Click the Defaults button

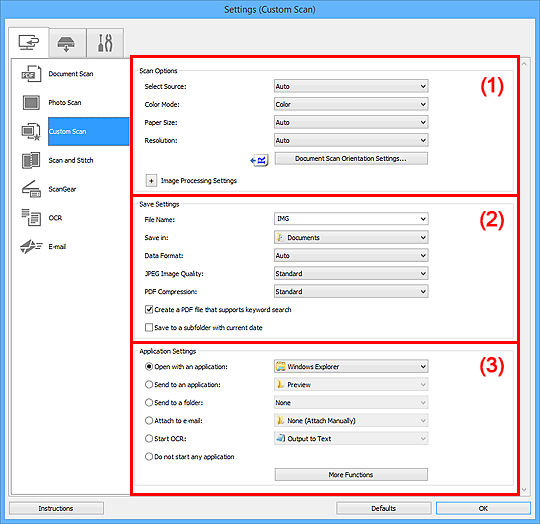point(383,509)
